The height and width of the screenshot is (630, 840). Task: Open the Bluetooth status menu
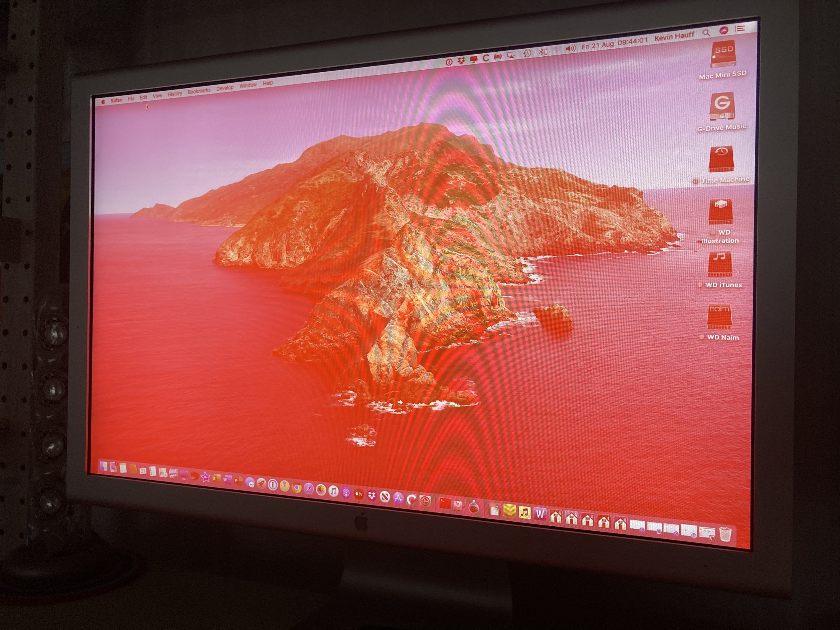(x=542, y=52)
